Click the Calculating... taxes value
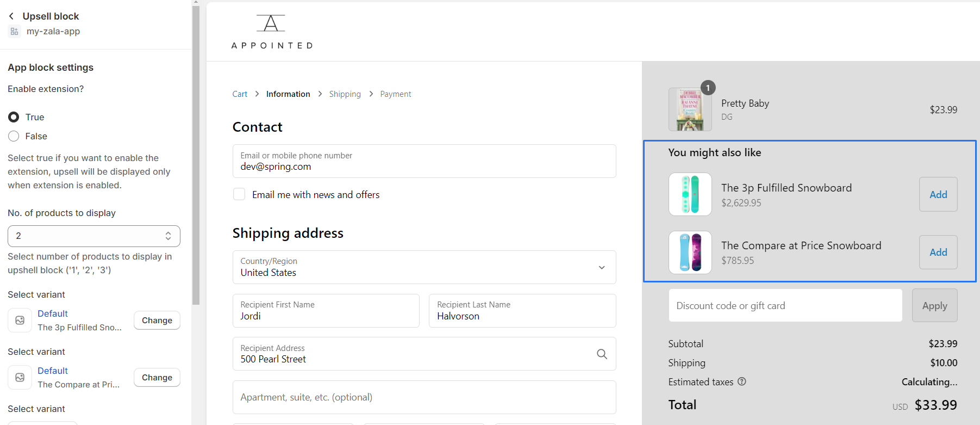This screenshot has width=980, height=425. coord(929,382)
